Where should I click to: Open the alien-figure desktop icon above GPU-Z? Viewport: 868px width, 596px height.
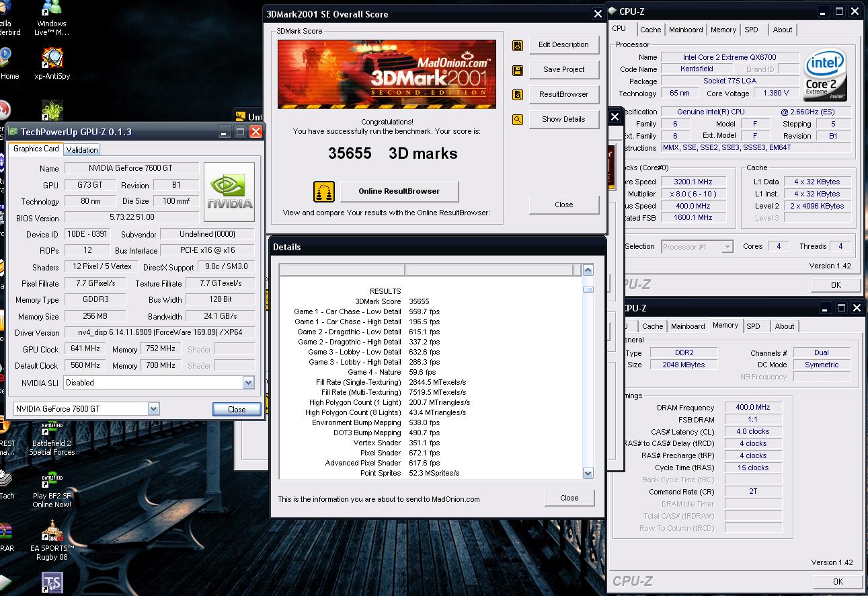[52, 110]
